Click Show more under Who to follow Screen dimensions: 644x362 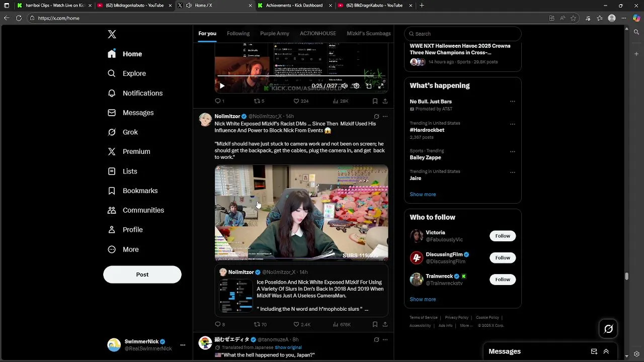tap(423, 300)
